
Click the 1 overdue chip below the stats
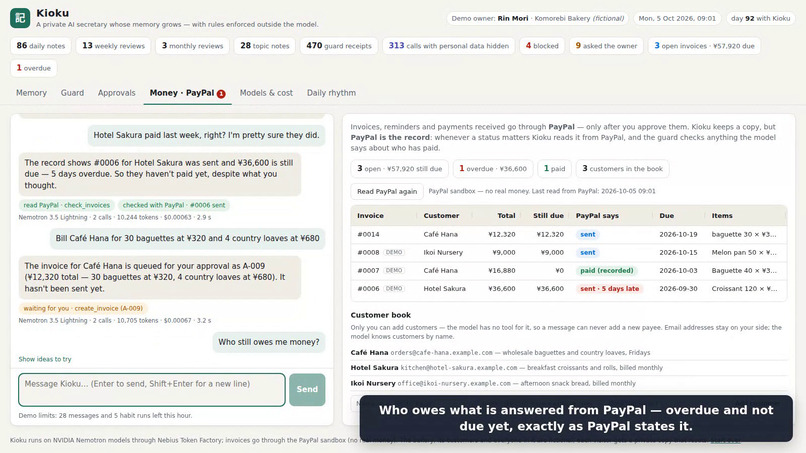point(34,68)
